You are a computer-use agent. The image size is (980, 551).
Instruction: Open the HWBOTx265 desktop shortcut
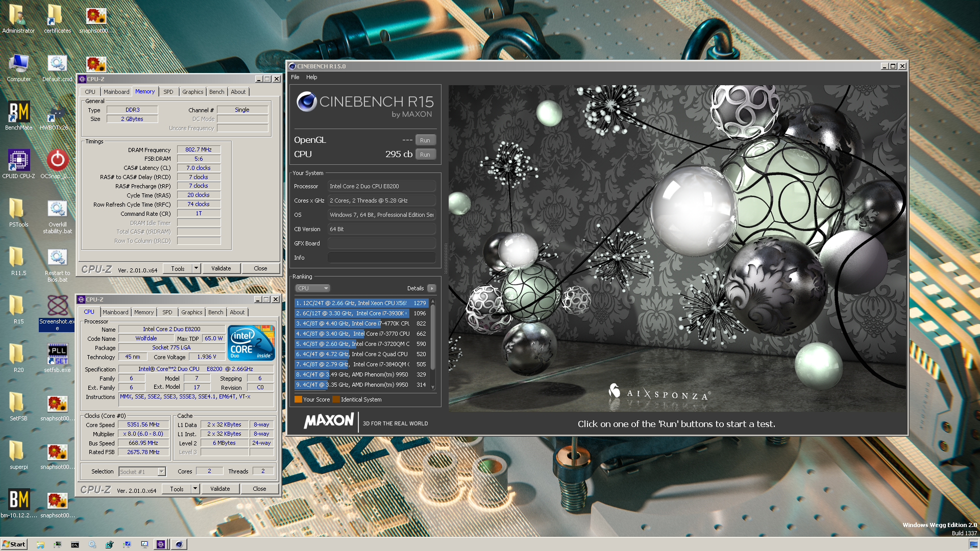[58, 116]
